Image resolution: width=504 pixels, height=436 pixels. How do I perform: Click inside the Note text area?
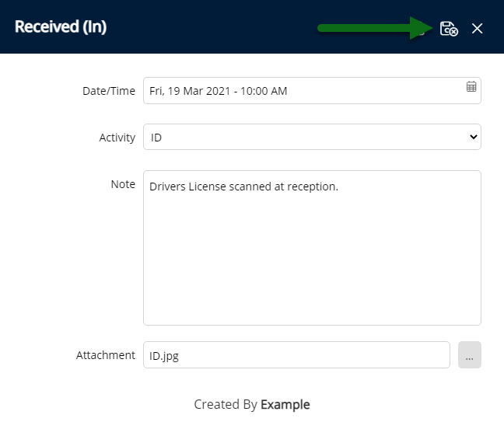pyautogui.click(x=312, y=248)
